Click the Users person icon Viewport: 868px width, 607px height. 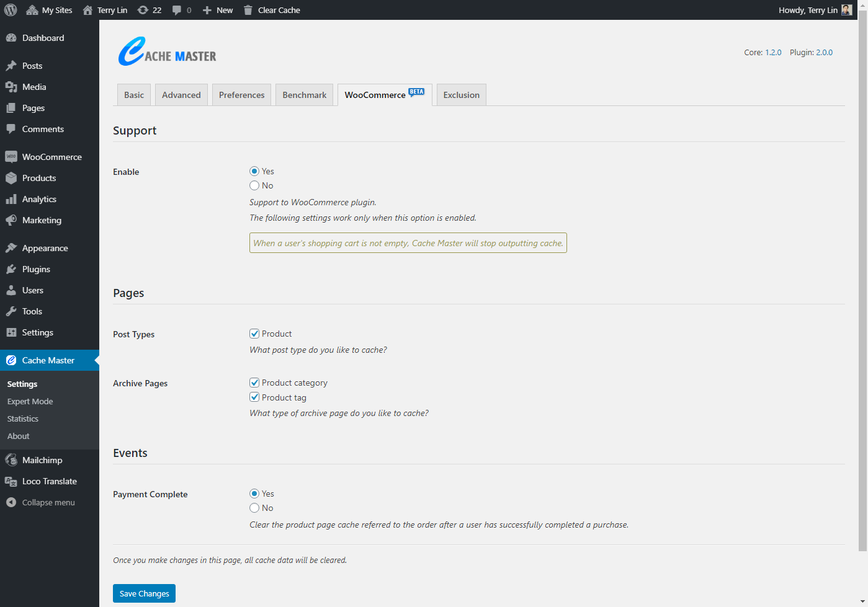pos(11,290)
